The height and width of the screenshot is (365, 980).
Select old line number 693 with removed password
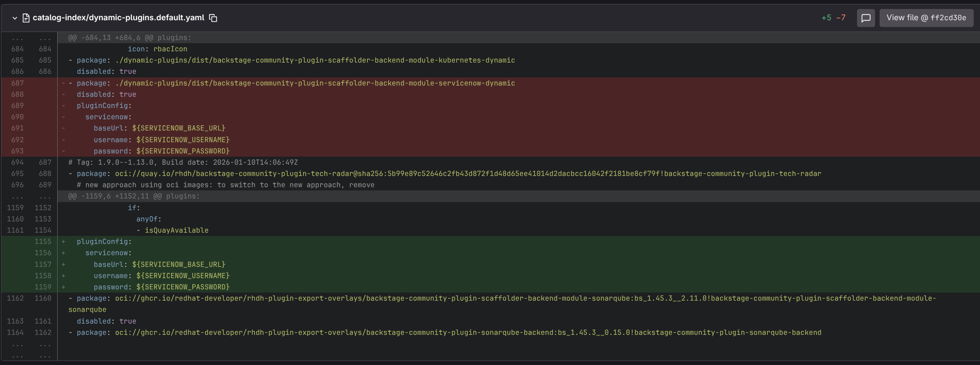[x=18, y=151]
